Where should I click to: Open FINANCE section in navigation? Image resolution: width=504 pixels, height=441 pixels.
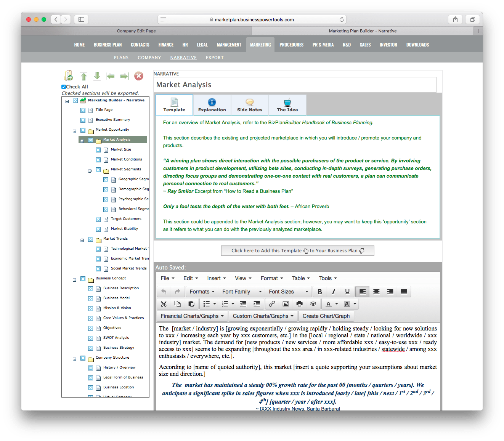coord(166,45)
